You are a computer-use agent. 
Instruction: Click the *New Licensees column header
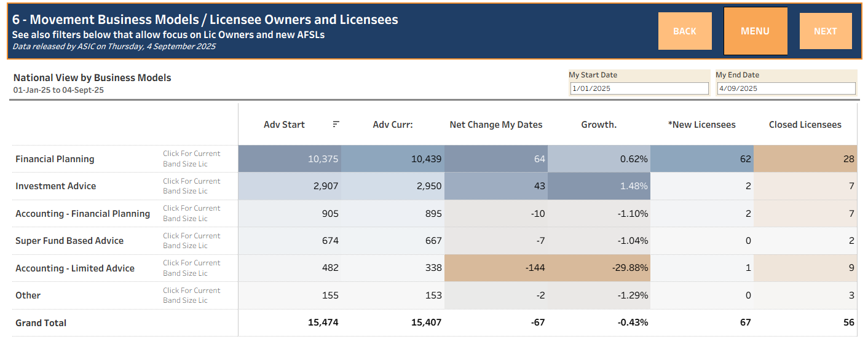[x=701, y=124]
